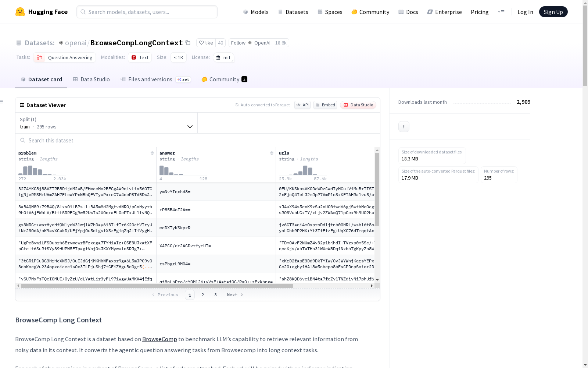Open the Community tab
The width and height of the screenshot is (588, 368).
tap(224, 79)
